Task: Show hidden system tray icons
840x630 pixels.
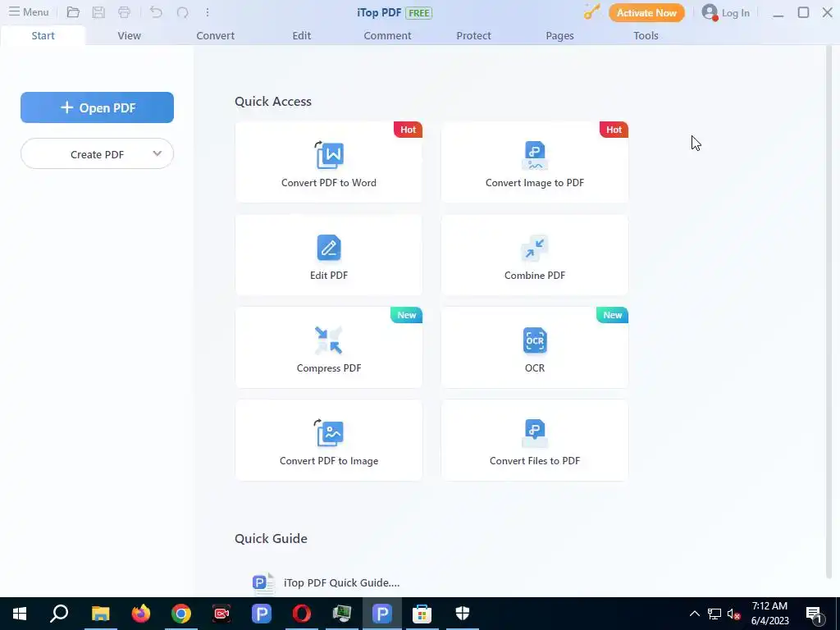Action: coord(694,614)
